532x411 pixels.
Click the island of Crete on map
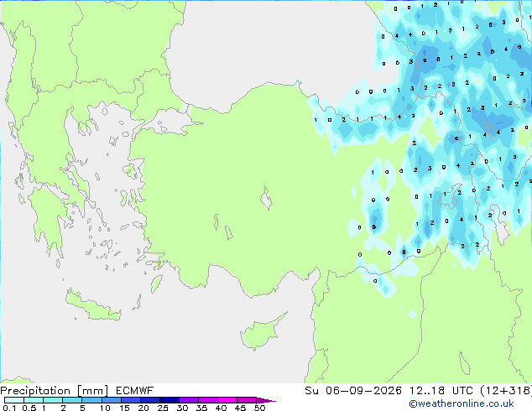point(92,306)
